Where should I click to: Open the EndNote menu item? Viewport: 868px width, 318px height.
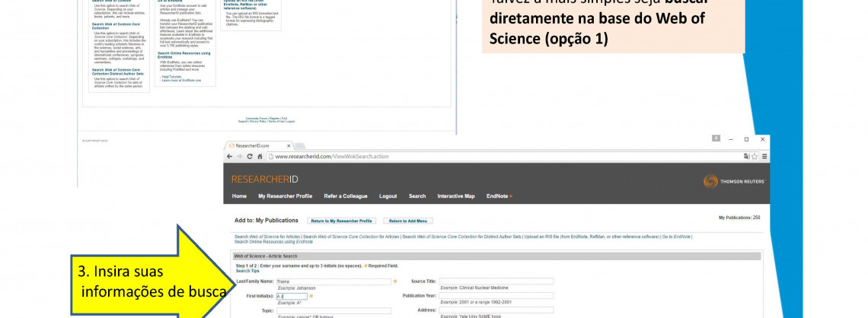click(499, 196)
